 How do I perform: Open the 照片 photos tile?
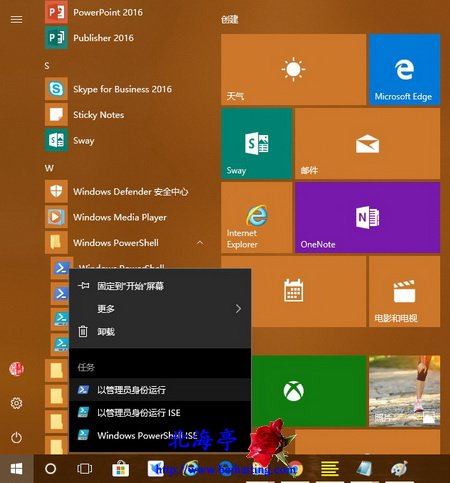[404, 391]
